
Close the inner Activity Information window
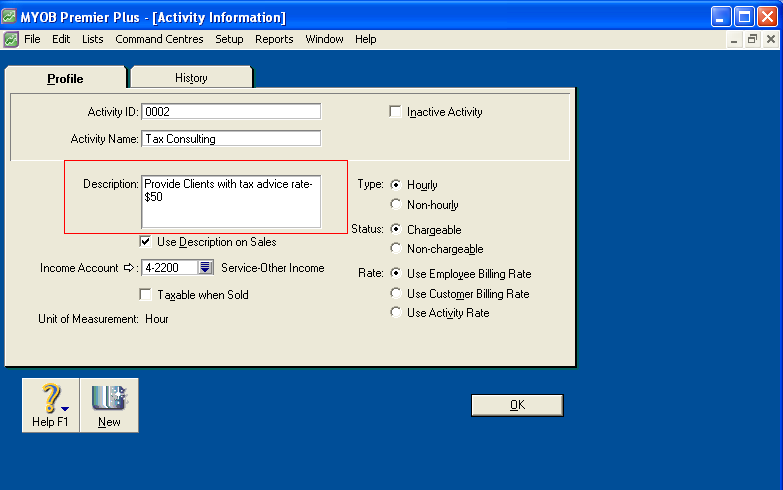tap(771, 39)
